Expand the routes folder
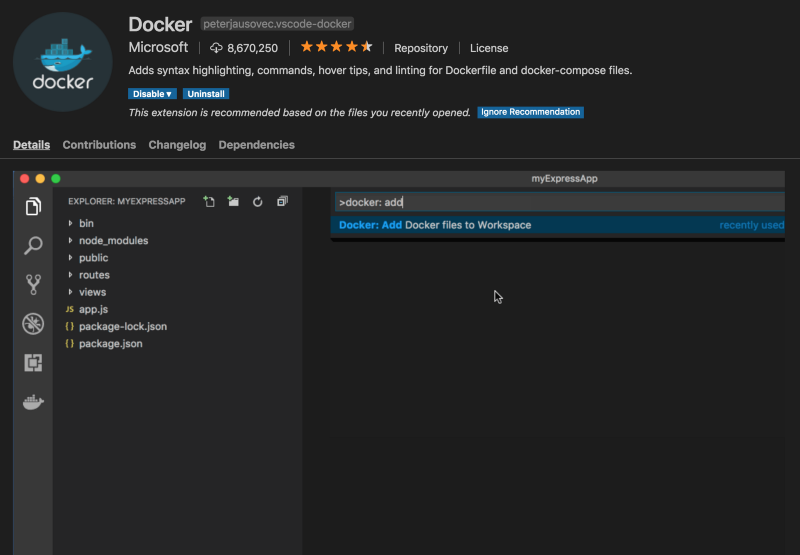The width and height of the screenshot is (800, 555). (x=94, y=275)
